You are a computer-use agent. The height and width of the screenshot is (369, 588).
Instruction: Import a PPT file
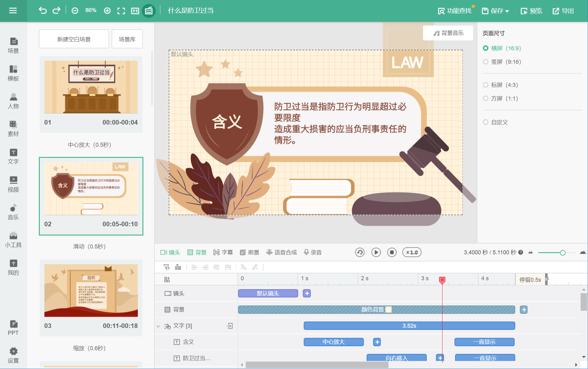pos(13,328)
